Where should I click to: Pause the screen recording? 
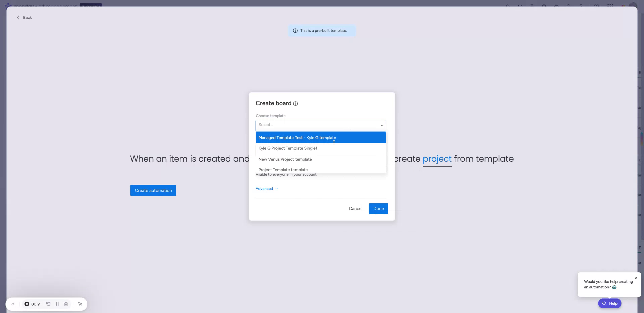[x=57, y=304]
